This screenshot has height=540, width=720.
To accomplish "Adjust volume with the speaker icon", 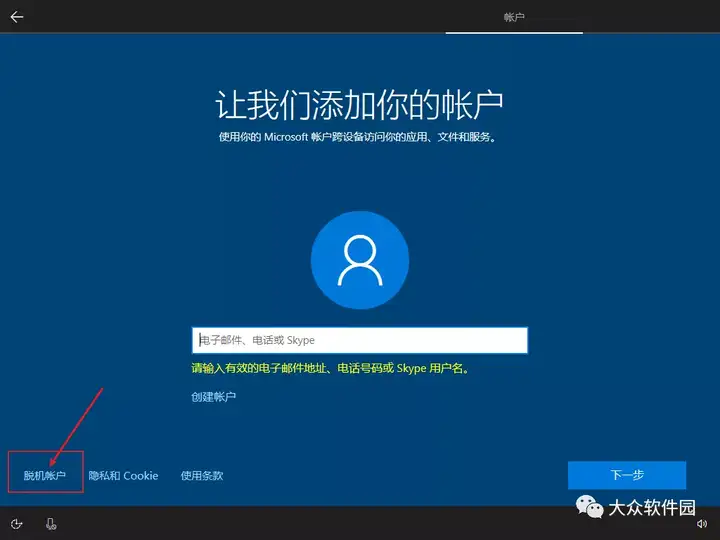I will click(702, 524).
